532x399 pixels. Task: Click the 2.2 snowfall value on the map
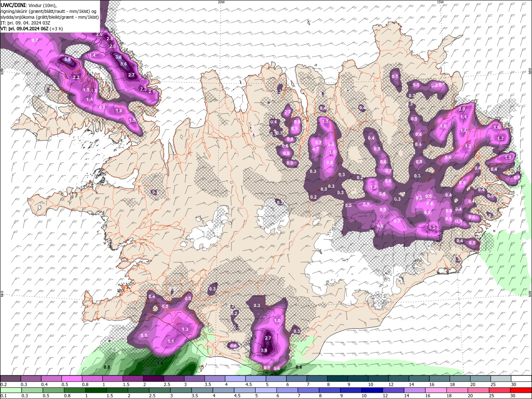[x=76, y=77]
